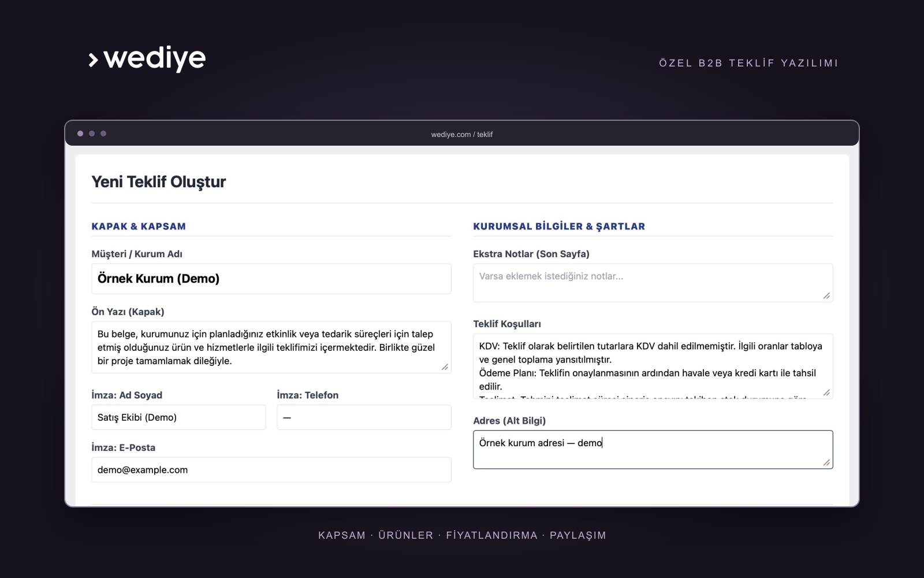Viewport: 924px width, 578px height.
Task: Click the first window control dot
Action: pos(80,134)
